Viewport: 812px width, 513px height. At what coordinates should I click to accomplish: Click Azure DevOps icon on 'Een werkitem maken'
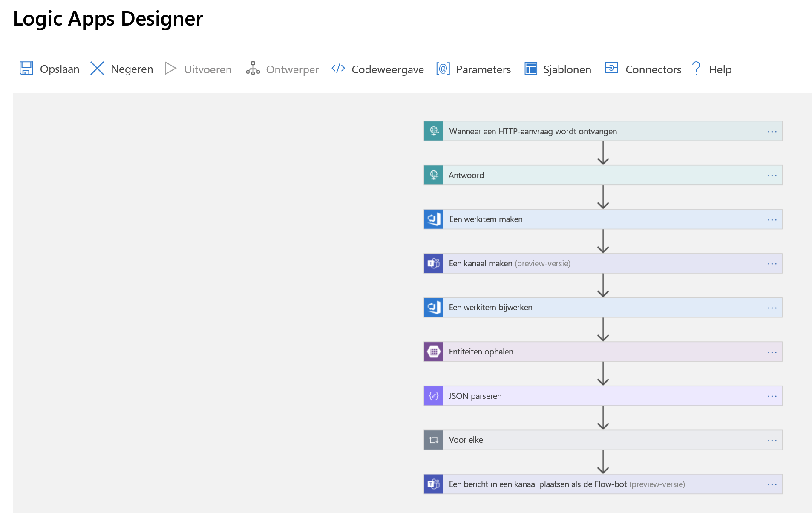(434, 219)
